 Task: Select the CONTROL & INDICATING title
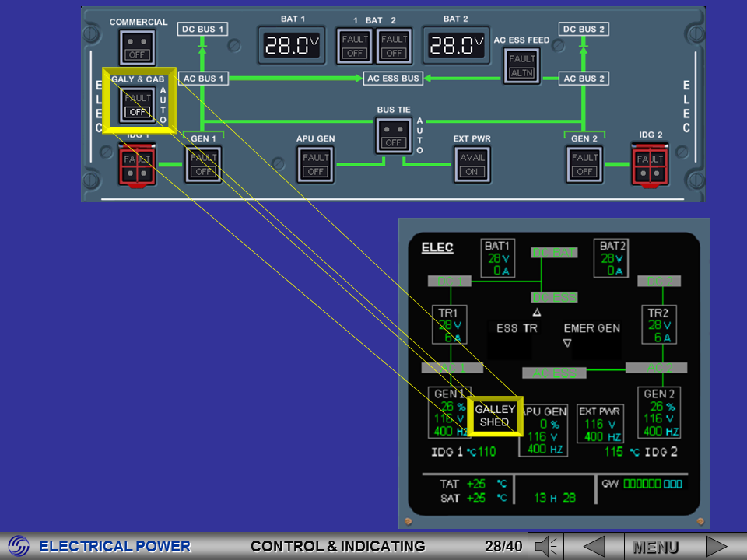pos(338,546)
